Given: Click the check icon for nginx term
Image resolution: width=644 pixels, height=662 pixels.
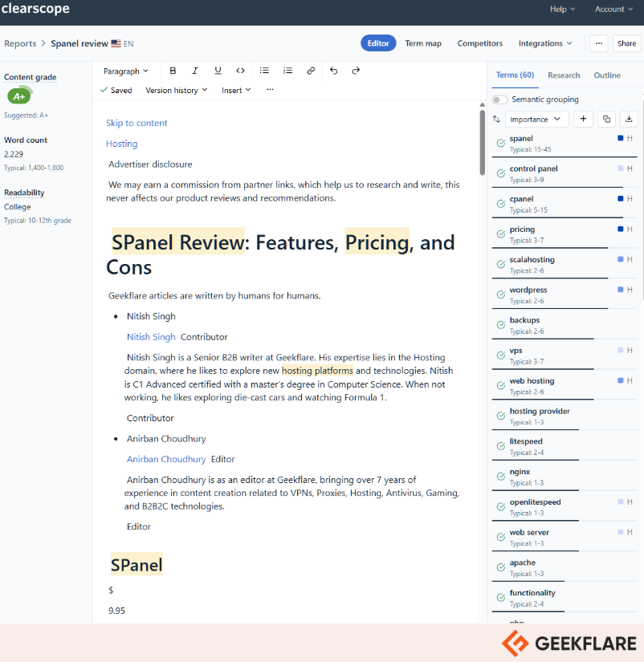Looking at the screenshot, I should [x=501, y=477].
